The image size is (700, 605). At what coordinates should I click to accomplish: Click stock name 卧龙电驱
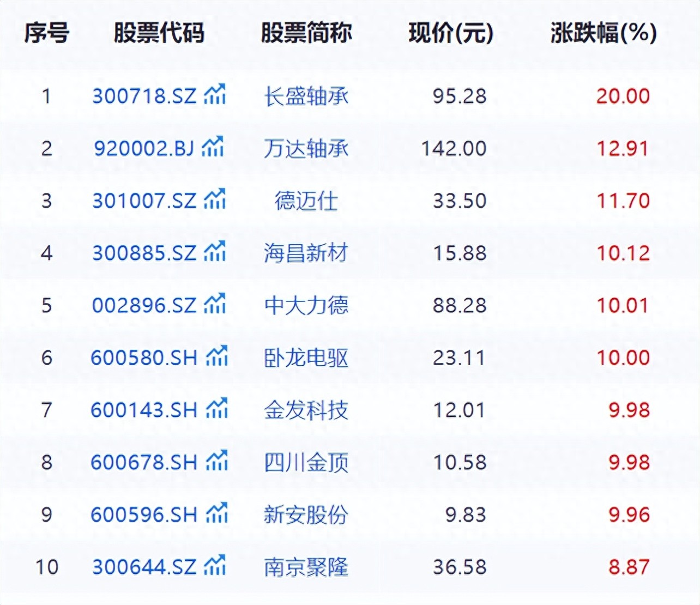[306, 358]
